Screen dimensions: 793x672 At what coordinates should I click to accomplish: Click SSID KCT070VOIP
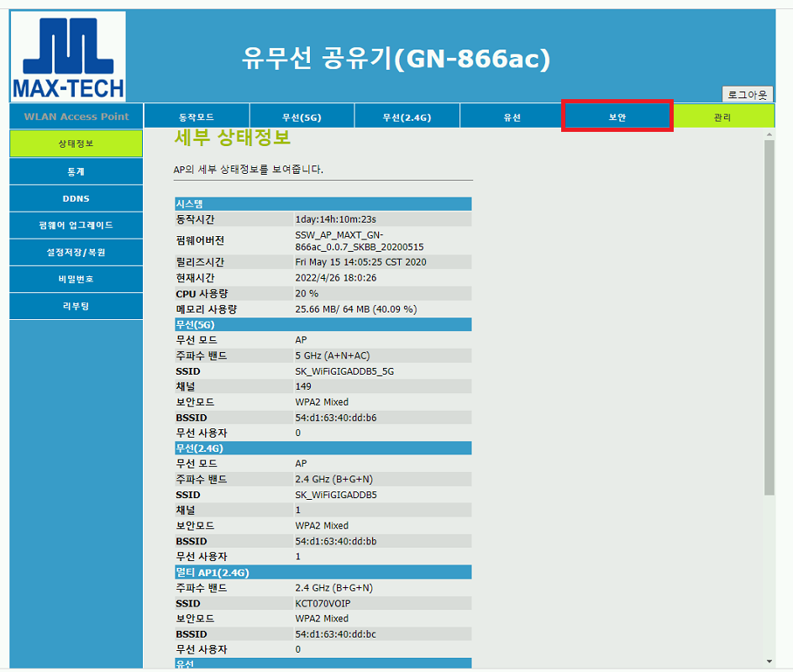pyautogui.click(x=323, y=603)
